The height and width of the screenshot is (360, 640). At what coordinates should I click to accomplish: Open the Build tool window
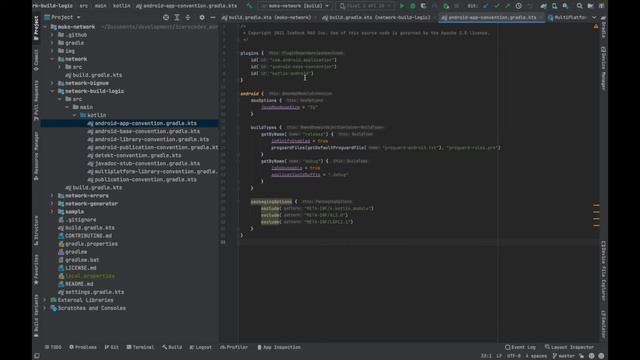172,347
